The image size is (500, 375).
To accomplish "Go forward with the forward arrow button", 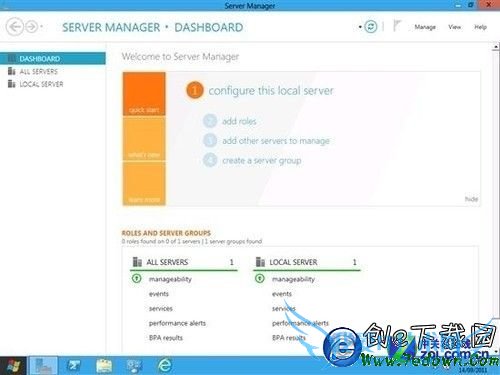I will 32,27.
